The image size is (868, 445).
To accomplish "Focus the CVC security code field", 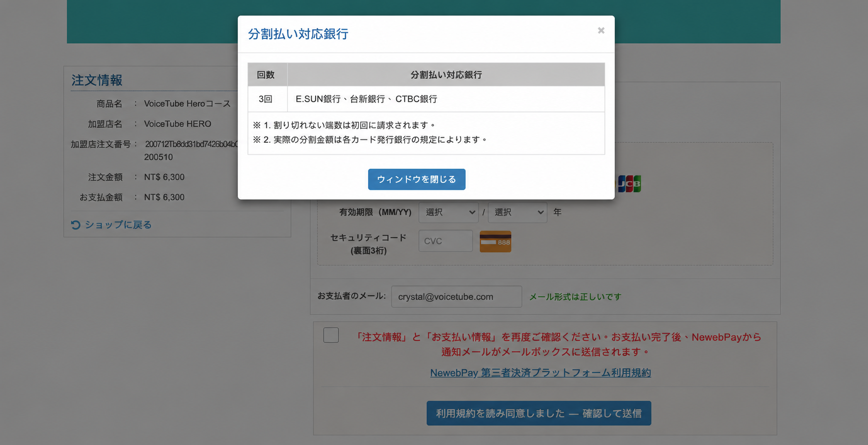I will tap(445, 241).
